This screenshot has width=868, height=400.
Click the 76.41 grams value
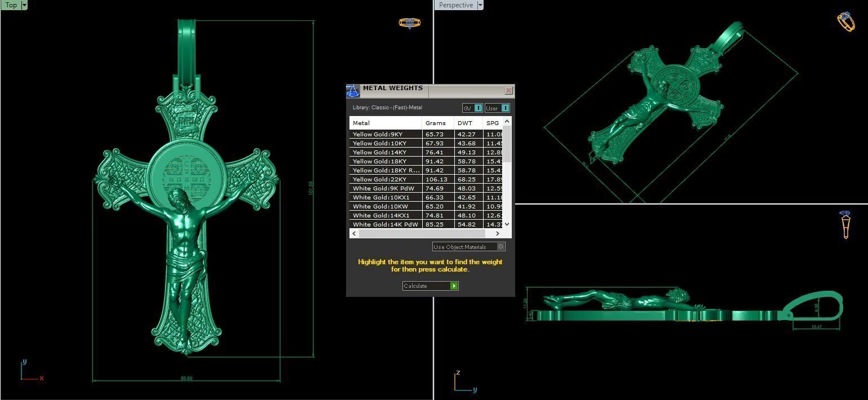[x=435, y=152]
